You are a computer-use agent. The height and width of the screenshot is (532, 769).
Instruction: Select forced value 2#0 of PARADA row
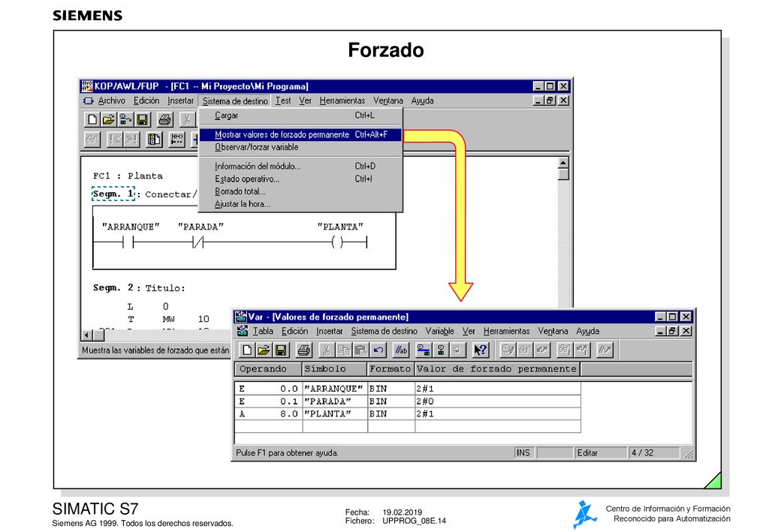[498, 401]
